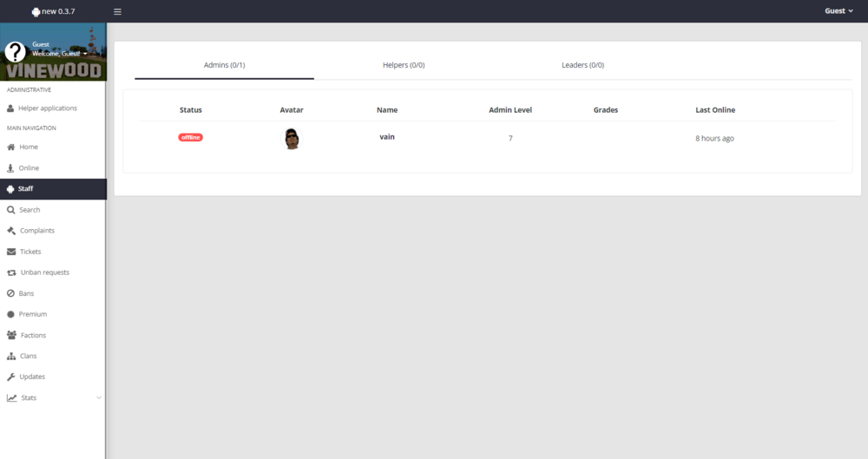Click the Last Online column header

coord(715,110)
